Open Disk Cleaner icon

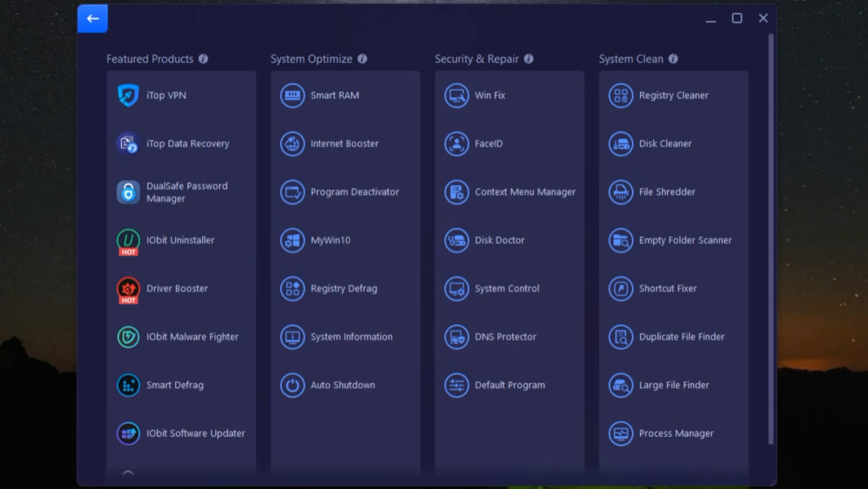tap(620, 143)
